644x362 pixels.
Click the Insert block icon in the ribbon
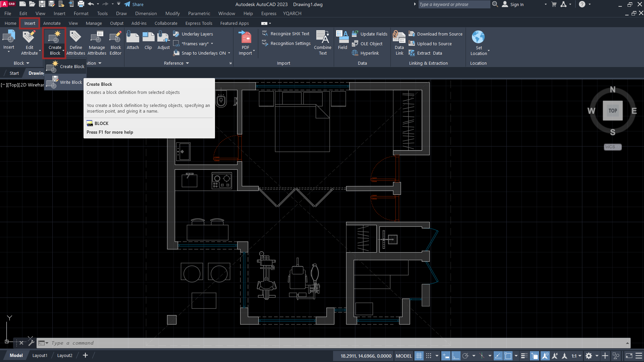9,37
